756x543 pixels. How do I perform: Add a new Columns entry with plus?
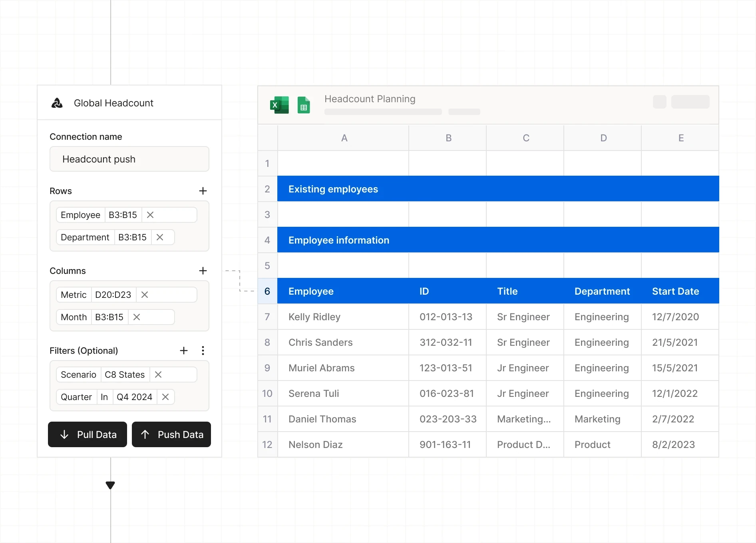pos(203,271)
